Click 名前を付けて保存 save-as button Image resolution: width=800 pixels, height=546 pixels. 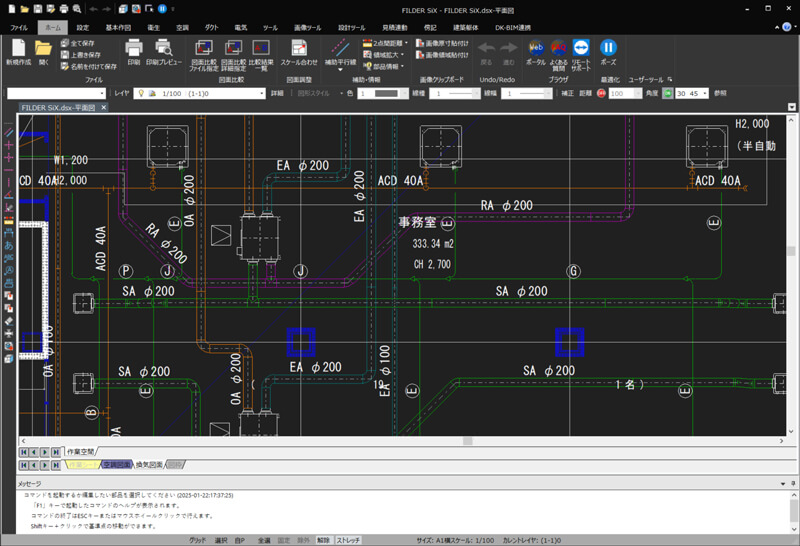(x=91, y=66)
